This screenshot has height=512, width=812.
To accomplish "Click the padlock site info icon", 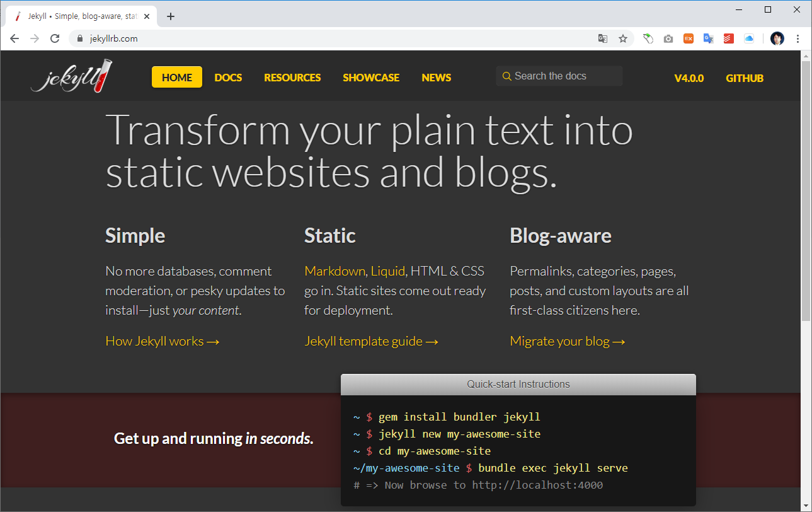I will click(79, 38).
